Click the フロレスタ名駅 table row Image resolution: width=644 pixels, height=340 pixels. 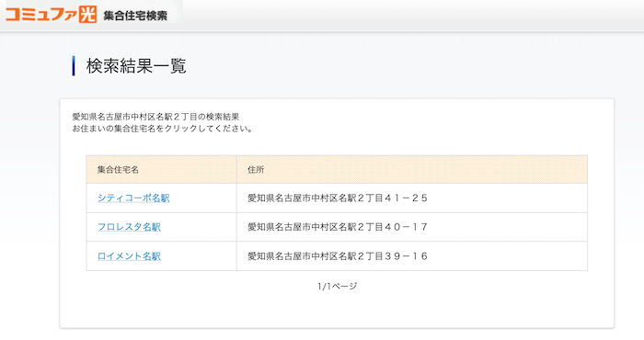[337, 227]
